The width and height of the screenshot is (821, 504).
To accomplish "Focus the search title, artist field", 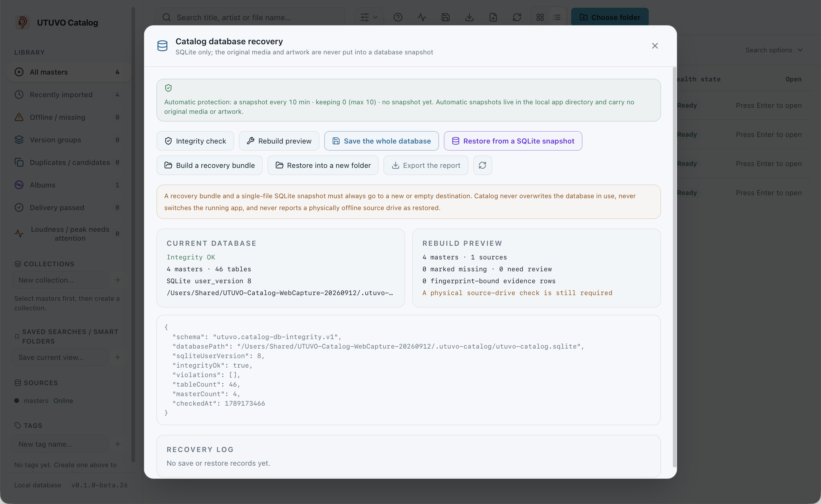I will point(250,17).
